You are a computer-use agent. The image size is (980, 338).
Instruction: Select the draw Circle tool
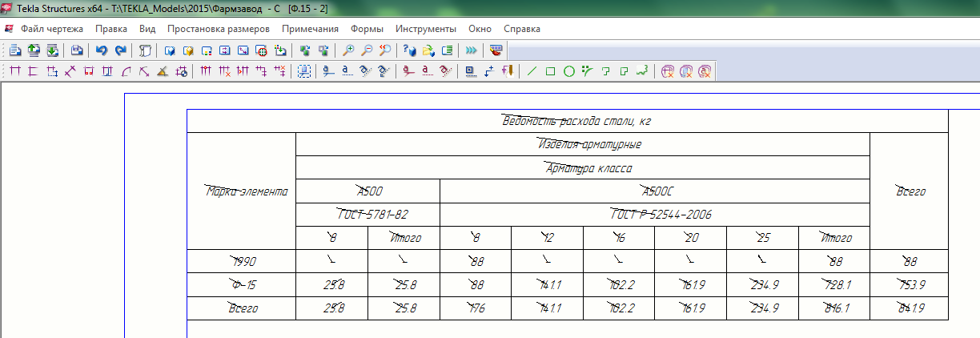pos(568,71)
